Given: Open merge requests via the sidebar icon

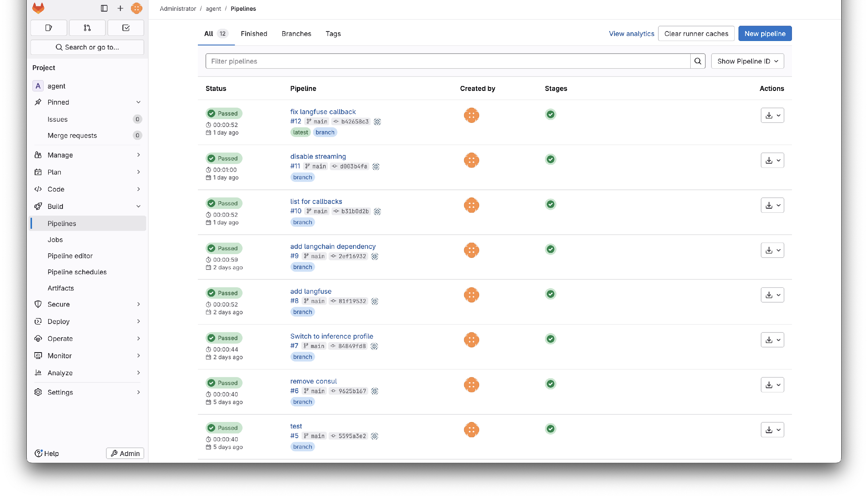Looking at the screenshot, I should tap(87, 27).
